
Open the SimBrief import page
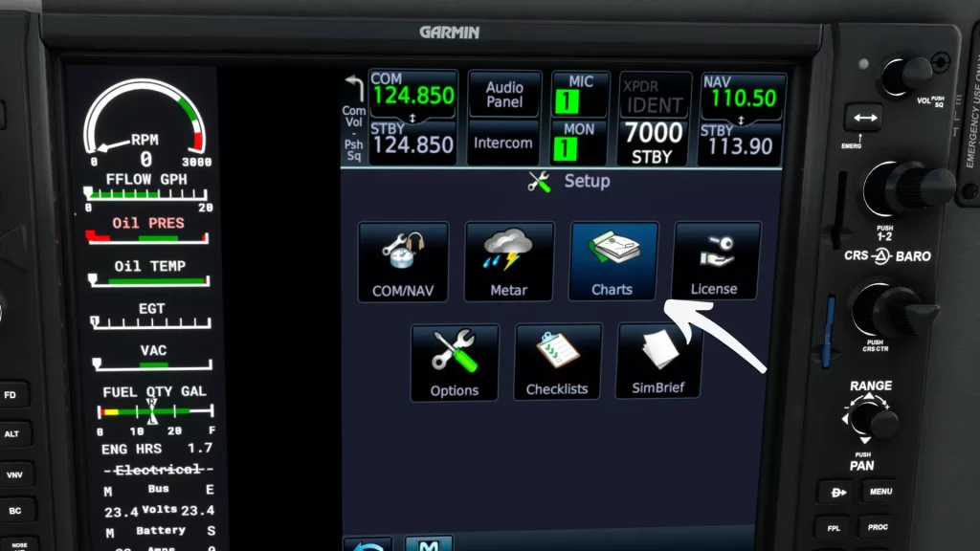click(657, 361)
